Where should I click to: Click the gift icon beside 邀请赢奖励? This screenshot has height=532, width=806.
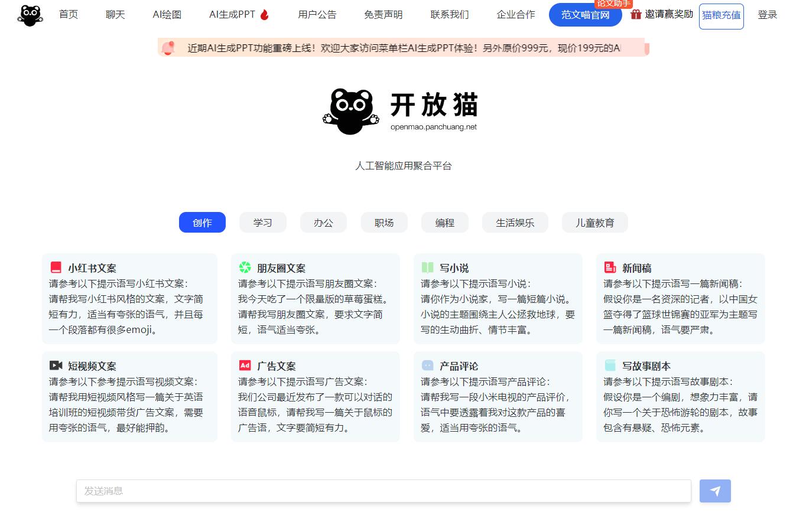point(636,14)
